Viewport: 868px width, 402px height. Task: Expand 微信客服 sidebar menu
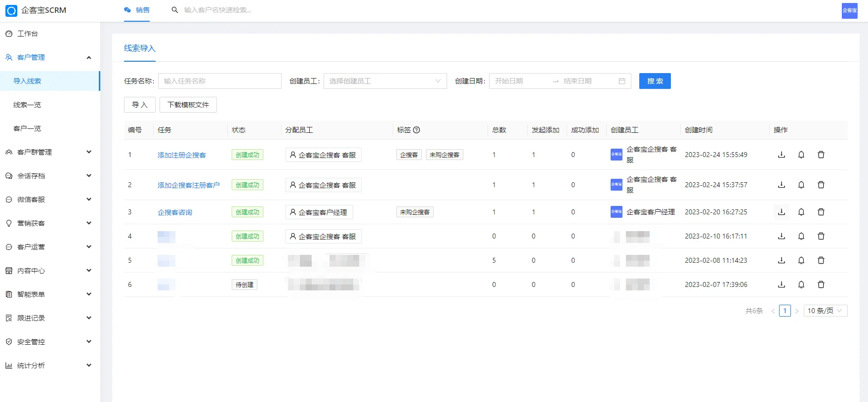click(50, 200)
